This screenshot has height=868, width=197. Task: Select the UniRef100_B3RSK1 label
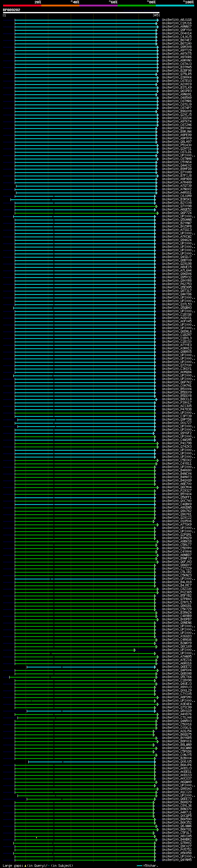(x=177, y=200)
